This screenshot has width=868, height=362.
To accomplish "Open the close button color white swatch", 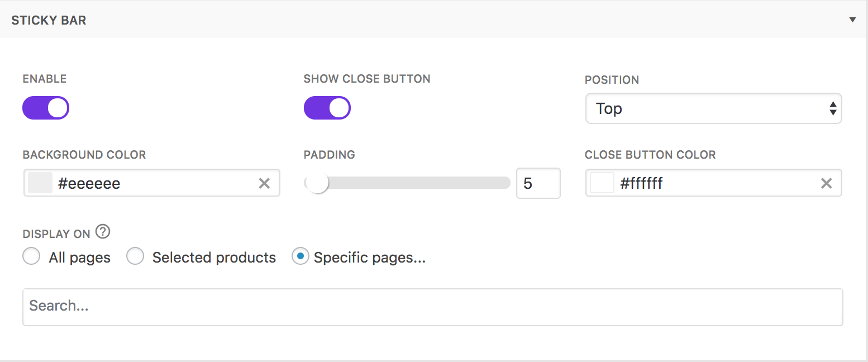I will 602,183.
